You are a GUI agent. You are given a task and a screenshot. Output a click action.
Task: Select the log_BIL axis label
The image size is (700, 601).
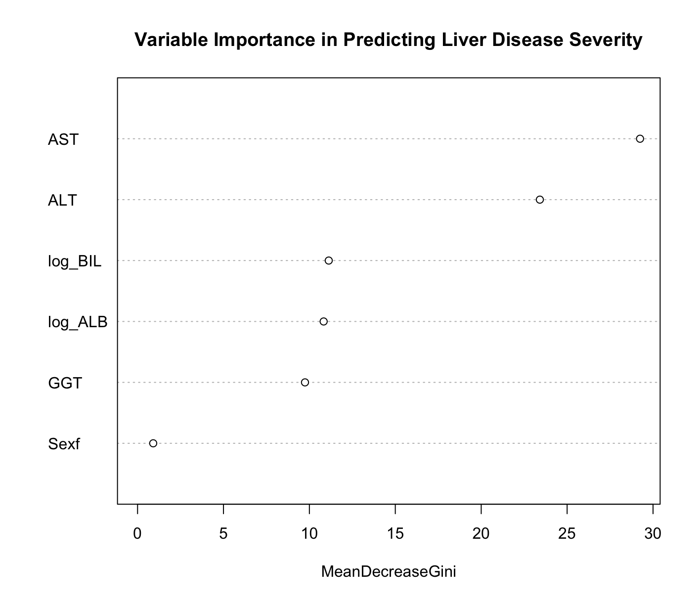pos(75,261)
